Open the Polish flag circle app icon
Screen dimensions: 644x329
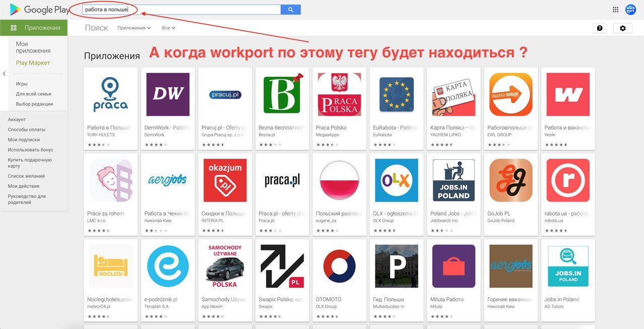(x=339, y=180)
